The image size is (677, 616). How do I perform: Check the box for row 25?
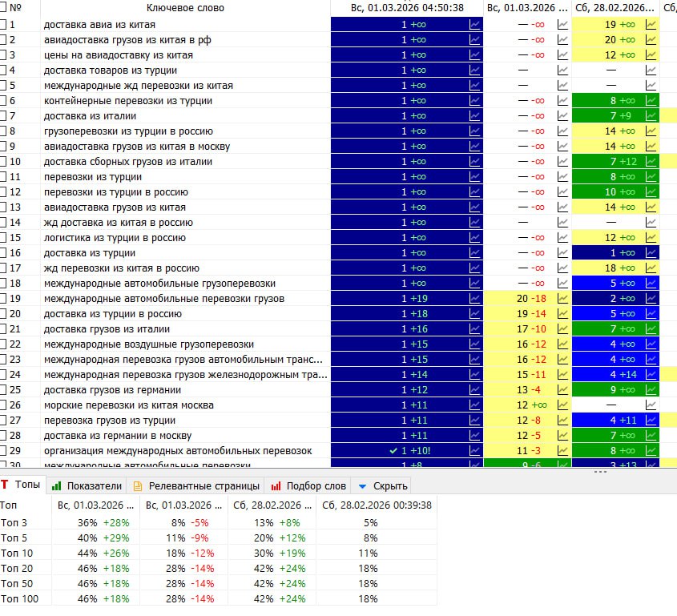(x=3, y=390)
